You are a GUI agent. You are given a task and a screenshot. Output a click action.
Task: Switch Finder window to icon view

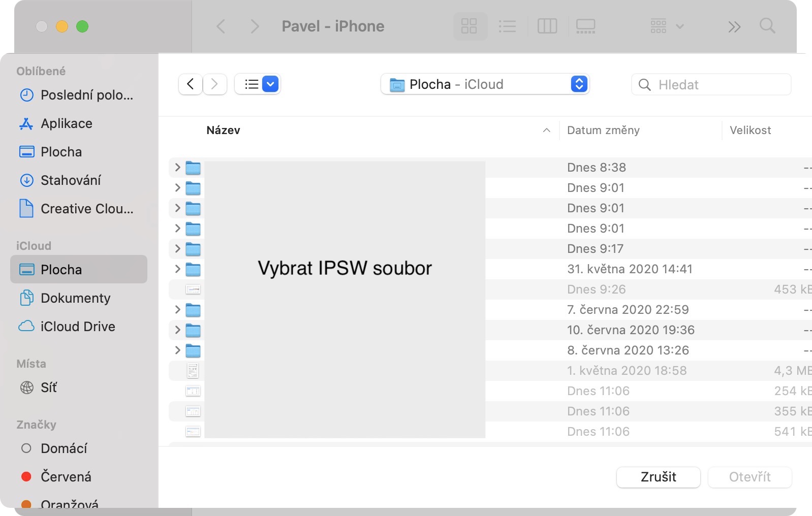469,26
